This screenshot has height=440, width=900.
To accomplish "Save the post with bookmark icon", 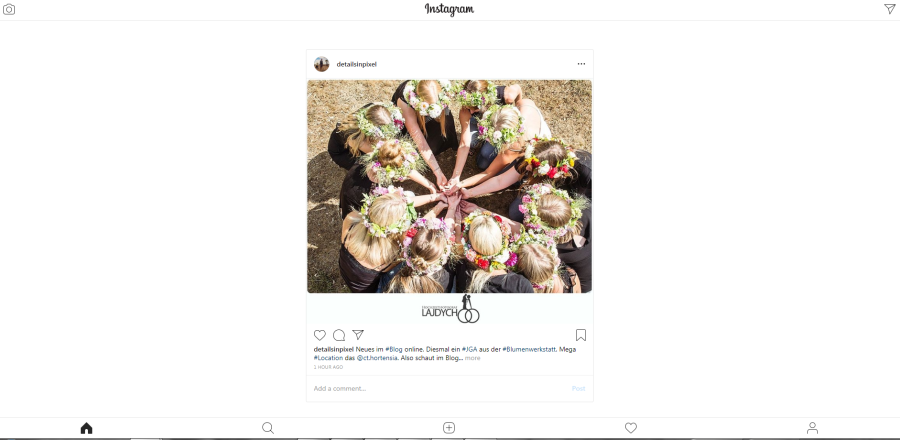I will tap(581, 335).
